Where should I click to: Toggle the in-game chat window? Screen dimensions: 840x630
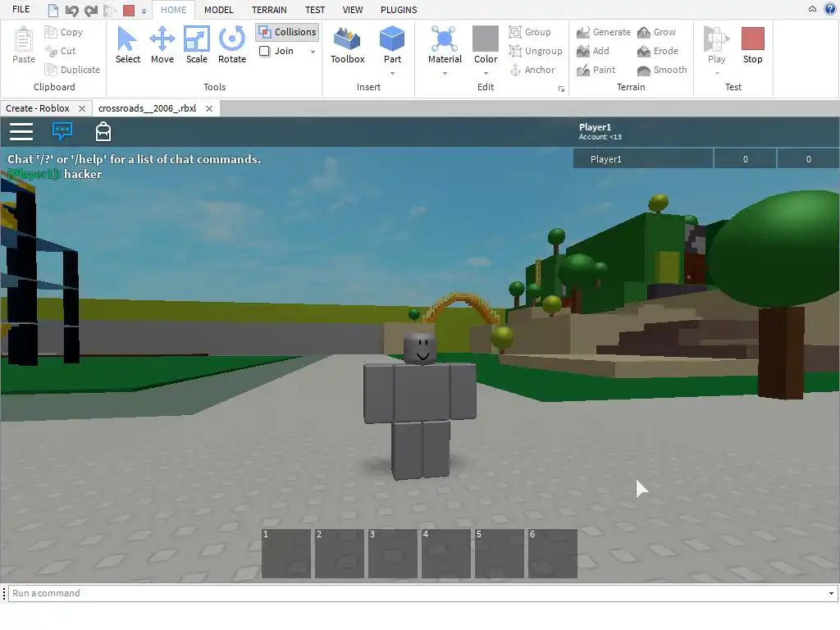coord(62,131)
